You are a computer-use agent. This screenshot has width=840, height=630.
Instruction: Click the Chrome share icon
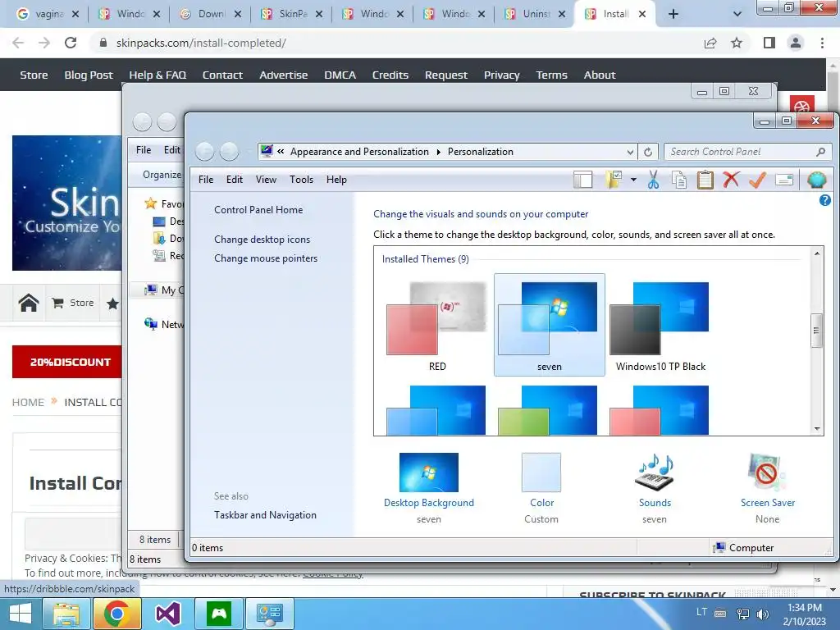pyautogui.click(x=710, y=43)
